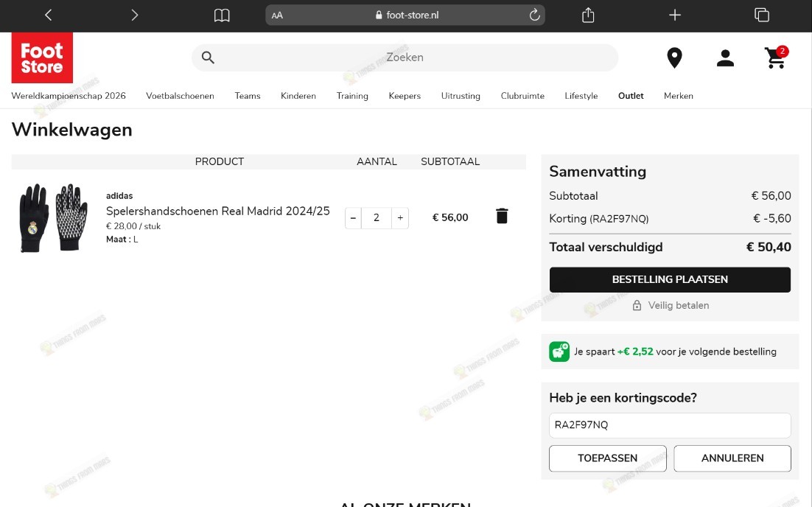The height and width of the screenshot is (507, 812).
Task: Click the foot-store.nl address bar
Action: 405,15
